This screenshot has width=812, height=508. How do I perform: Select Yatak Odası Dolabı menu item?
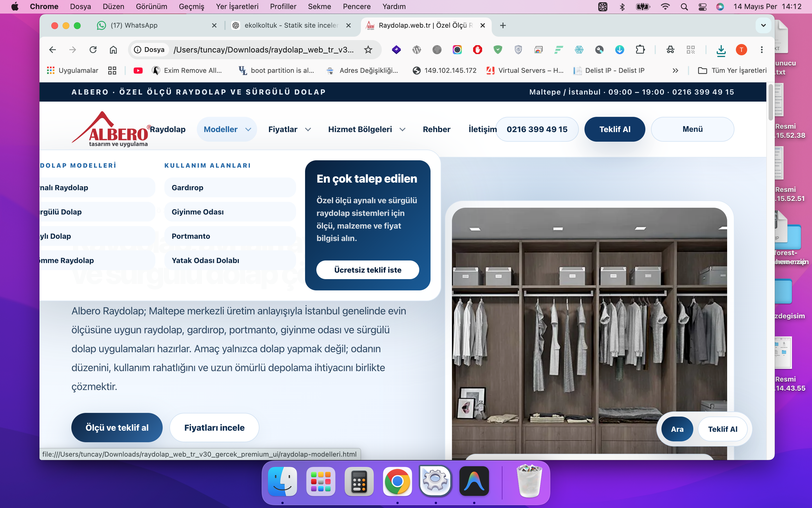(230, 260)
